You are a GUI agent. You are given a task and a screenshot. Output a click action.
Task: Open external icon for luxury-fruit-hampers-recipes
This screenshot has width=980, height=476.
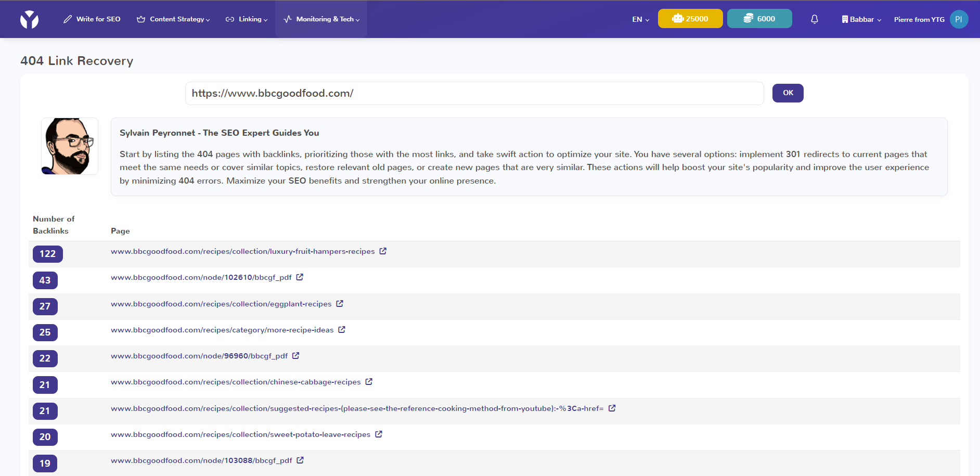click(383, 251)
